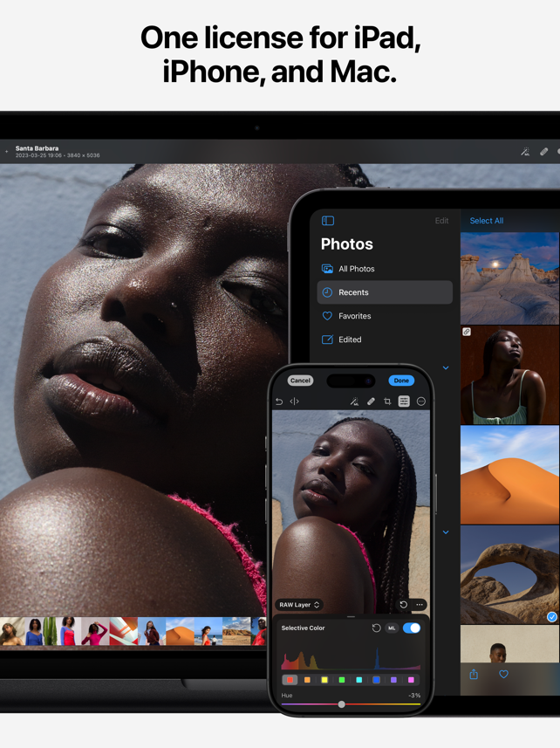Select the orange color swatch
The width and height of the screenshot is (560, 748).
pyautogui.click(x=307, y=680)
